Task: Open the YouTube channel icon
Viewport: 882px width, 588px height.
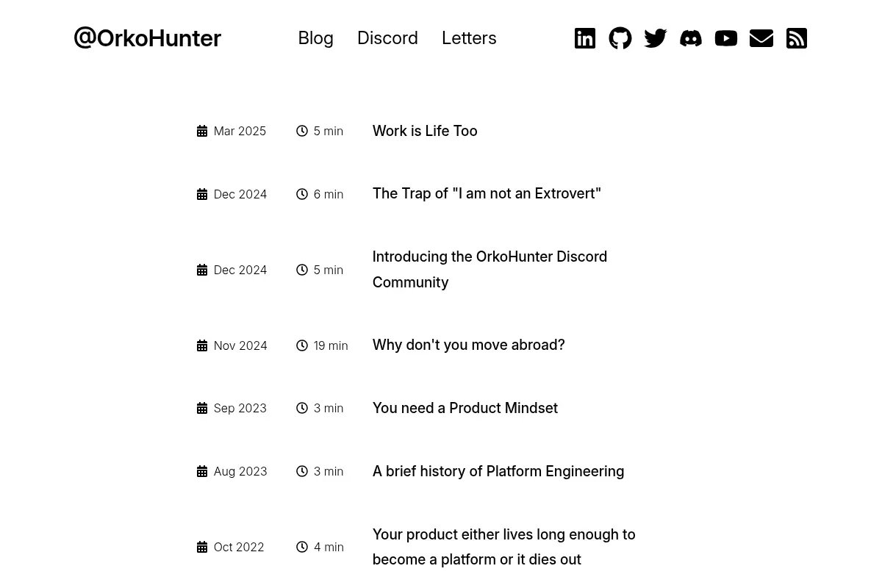Action: pyautogui.click(x=726, y=38)
